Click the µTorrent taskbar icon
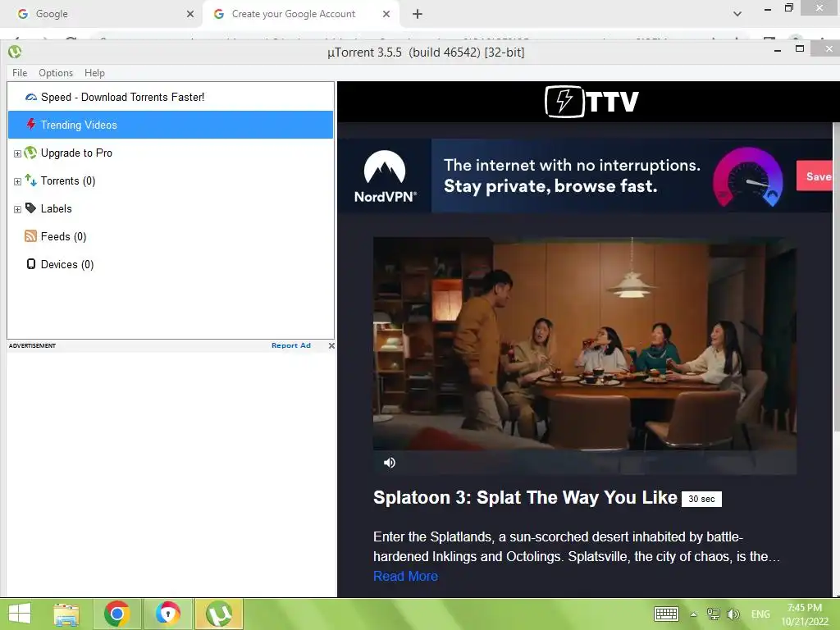The image size is (840, 630). pyautogui.click(x=219, y=614)
